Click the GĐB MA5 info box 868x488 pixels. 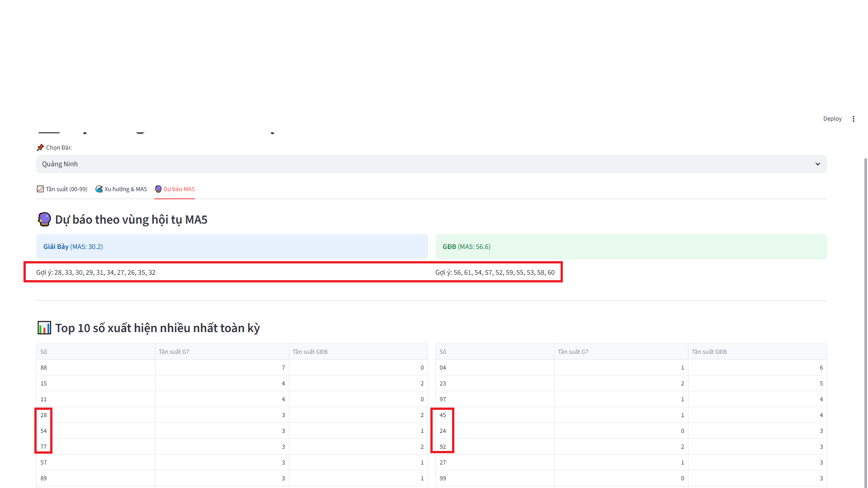click(631, 247)
